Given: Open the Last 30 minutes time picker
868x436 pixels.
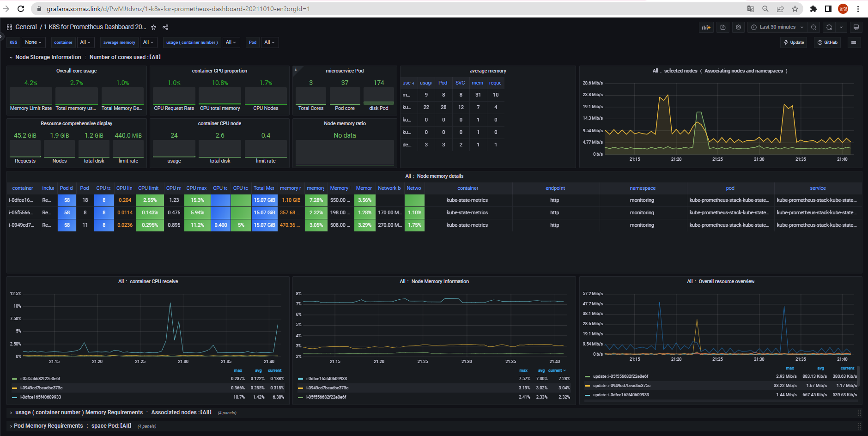Looking at the screenshot, I should tap(777, 27).
